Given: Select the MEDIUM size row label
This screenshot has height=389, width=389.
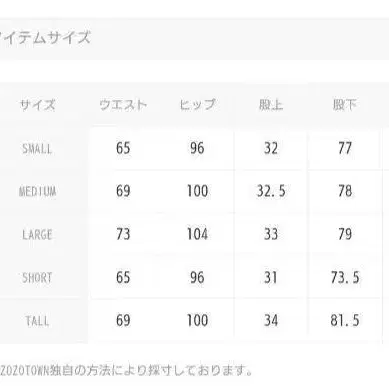Looking at the screenshot, I should 37,191.
